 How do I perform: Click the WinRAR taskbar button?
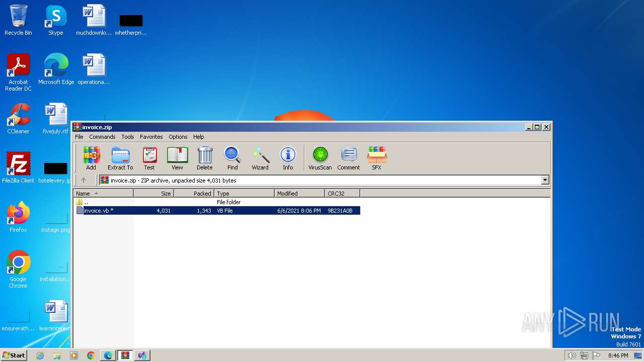coord(125,355)
